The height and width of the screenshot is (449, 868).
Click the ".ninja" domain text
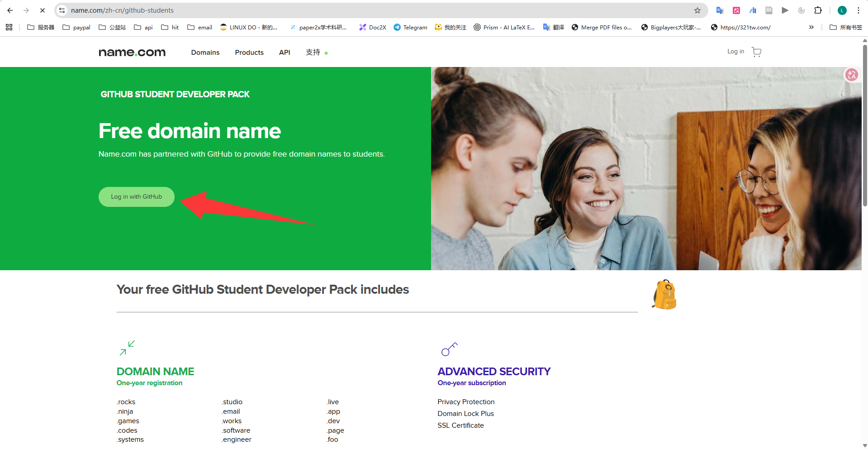125,411
